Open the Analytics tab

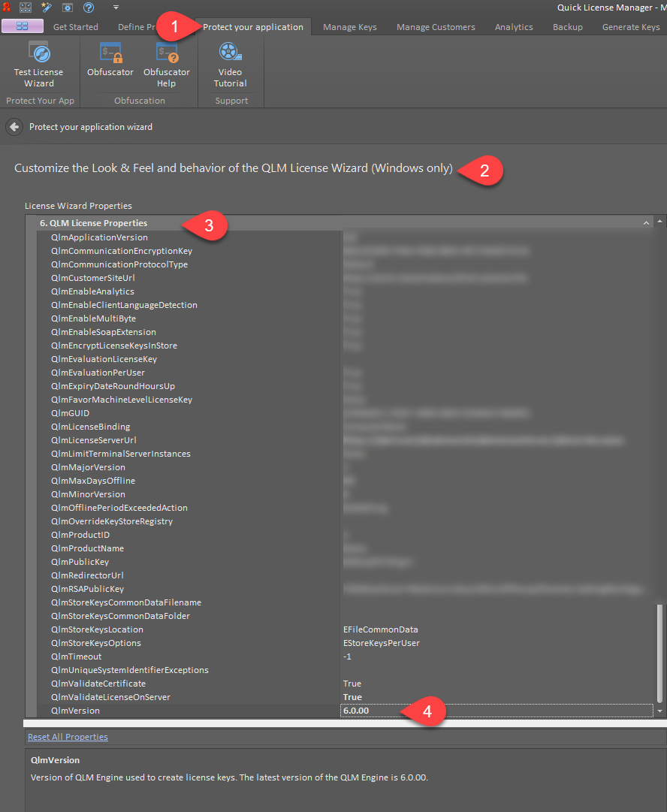click(514, 26)
